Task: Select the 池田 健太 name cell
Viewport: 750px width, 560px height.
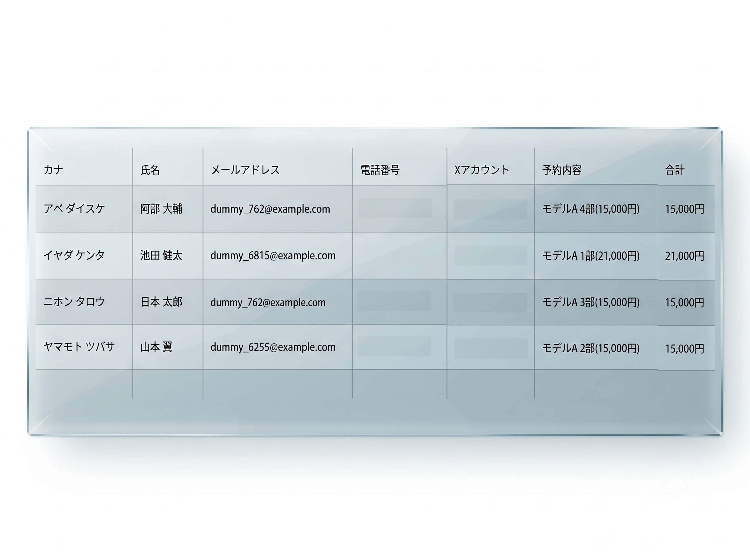Action: point(168,256)
